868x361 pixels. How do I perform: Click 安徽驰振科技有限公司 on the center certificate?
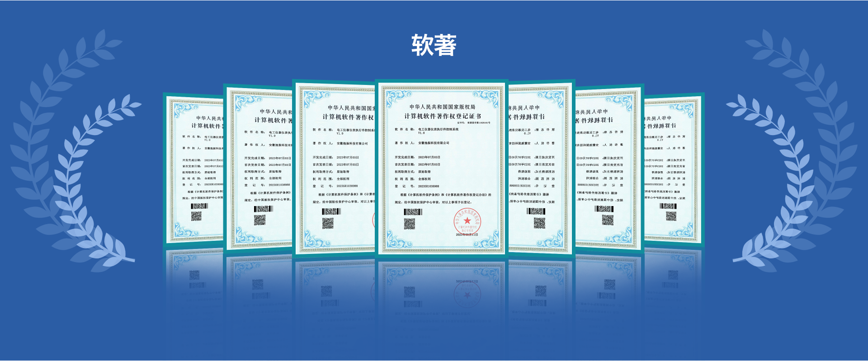[434, 143]
